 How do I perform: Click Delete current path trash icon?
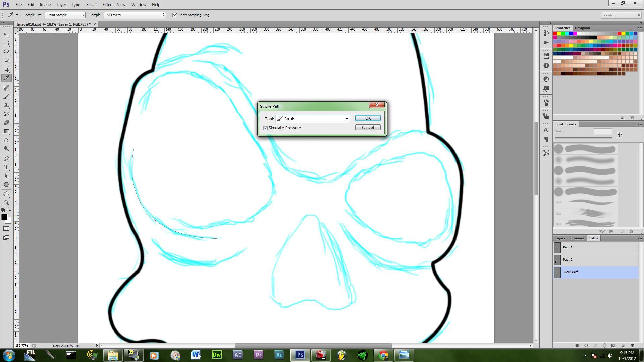tap(632, 345)
